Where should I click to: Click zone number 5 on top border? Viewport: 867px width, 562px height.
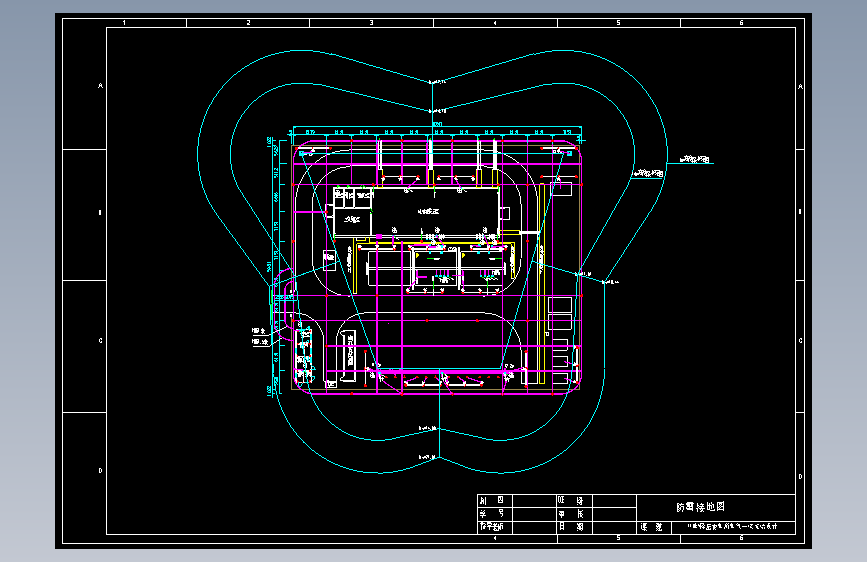click(x=618, y=23)
